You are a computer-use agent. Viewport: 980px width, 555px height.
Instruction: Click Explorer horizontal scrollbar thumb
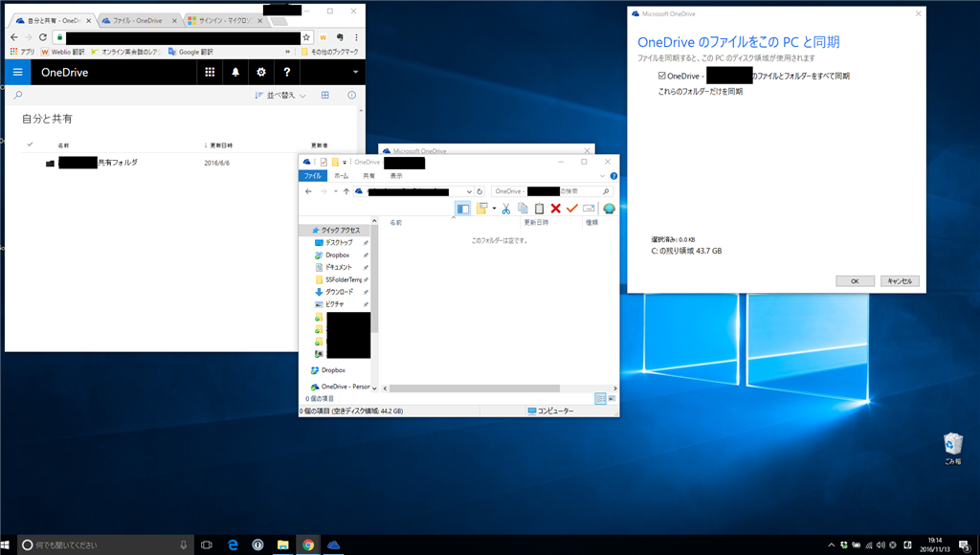475,388
